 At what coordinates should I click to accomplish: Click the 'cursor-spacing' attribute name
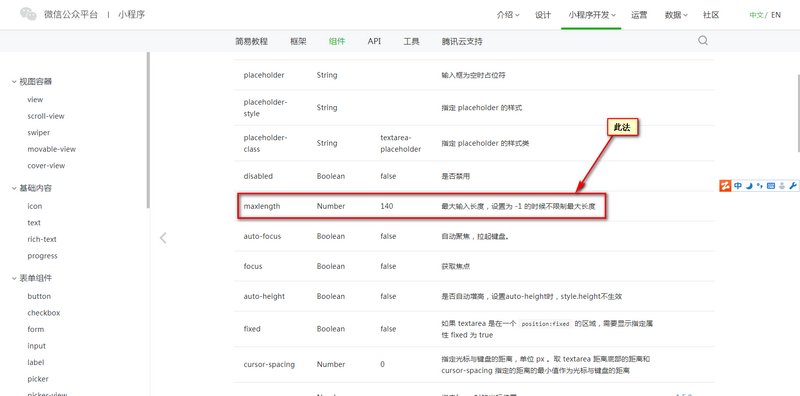click(x=269, y=364)
